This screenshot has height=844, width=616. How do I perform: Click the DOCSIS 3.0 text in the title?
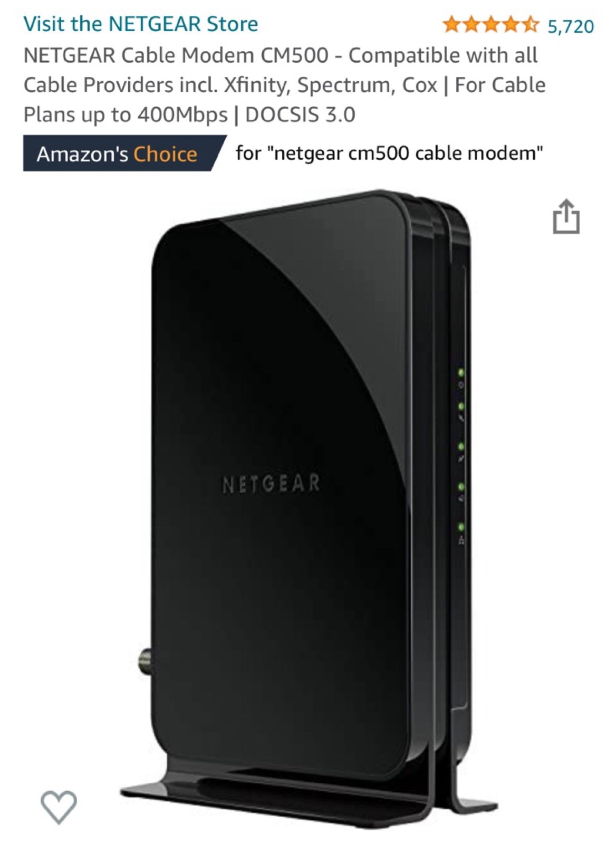(300, 114)
